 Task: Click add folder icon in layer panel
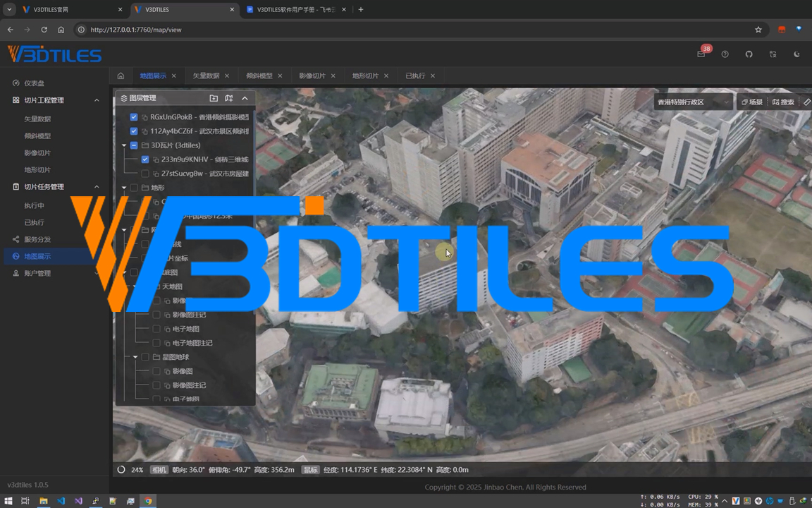[x=214, y=98]
